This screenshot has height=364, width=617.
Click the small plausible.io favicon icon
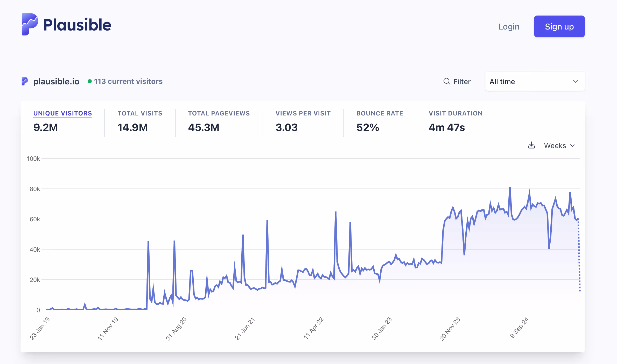click(x=25, y=81)
